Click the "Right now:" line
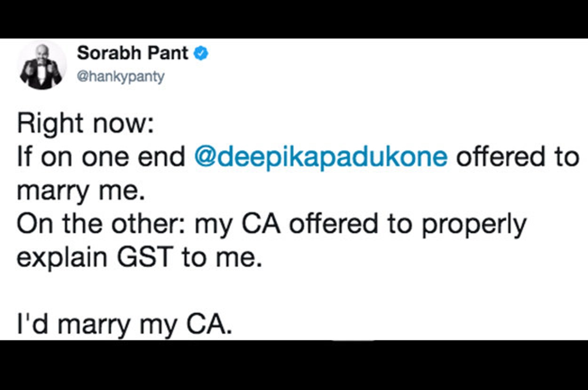This screenshot has height=390, width=588. (85, 124)
